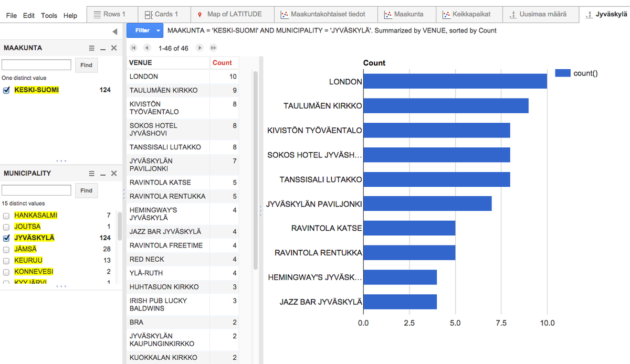The height and width of the screenshot is (364, 630).
Task: Click the VENUE column header
Action: tap(168, 63)
